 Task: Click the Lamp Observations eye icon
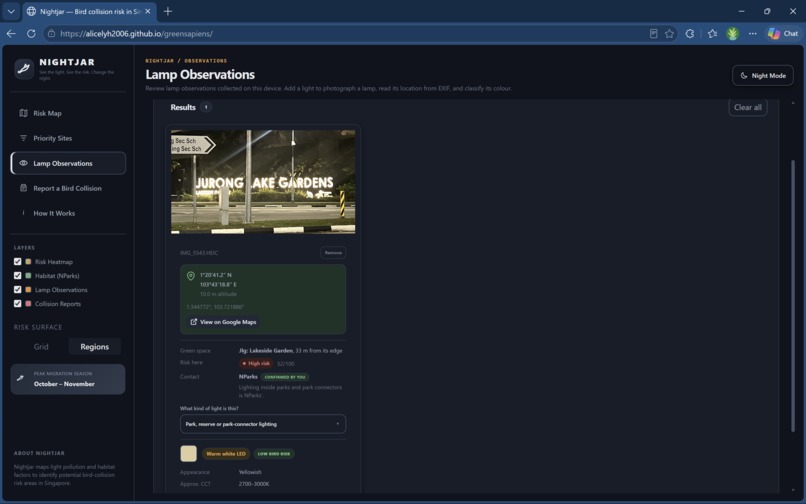click(23, 163)
